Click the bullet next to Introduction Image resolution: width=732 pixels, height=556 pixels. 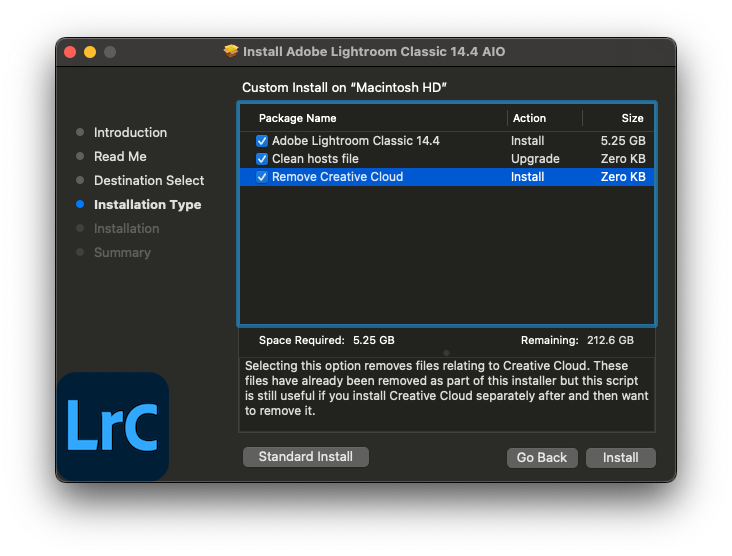pyautogui.click(x=80, y=133)
